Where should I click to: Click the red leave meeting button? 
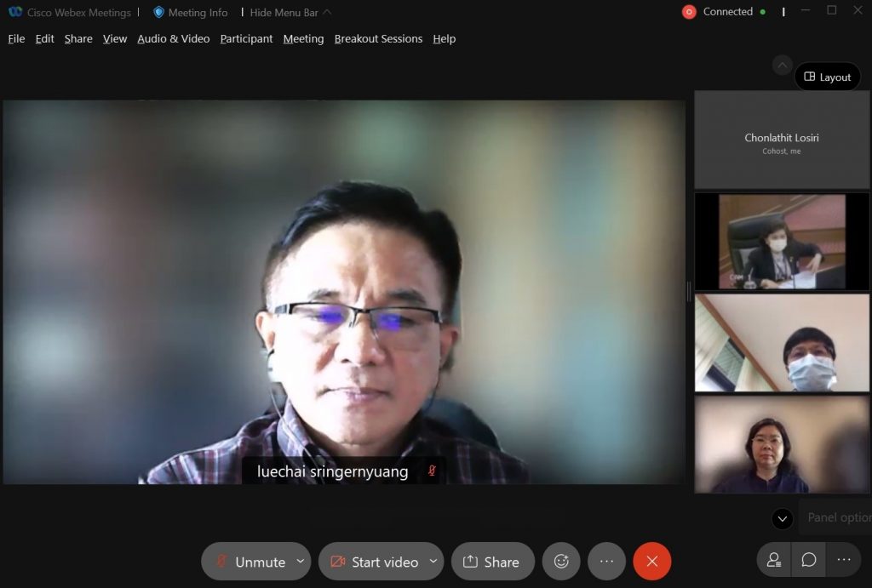point(652,562)
